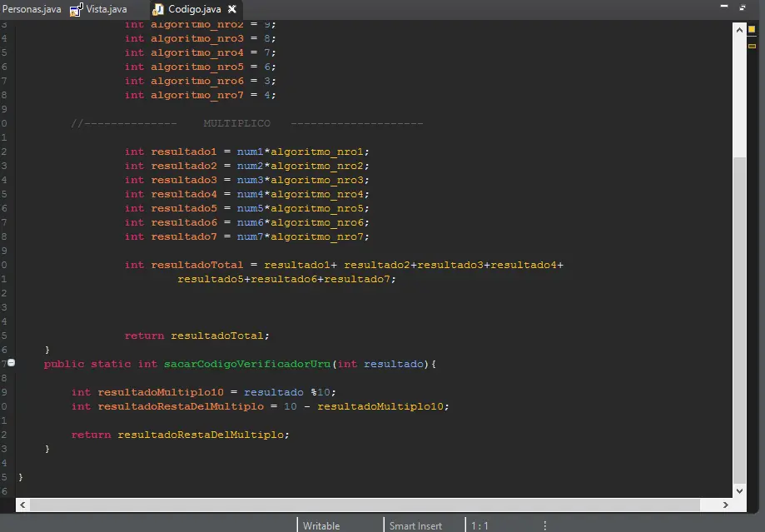Click num1*algoritmo_nro1 expression

(x=300, y=152)
